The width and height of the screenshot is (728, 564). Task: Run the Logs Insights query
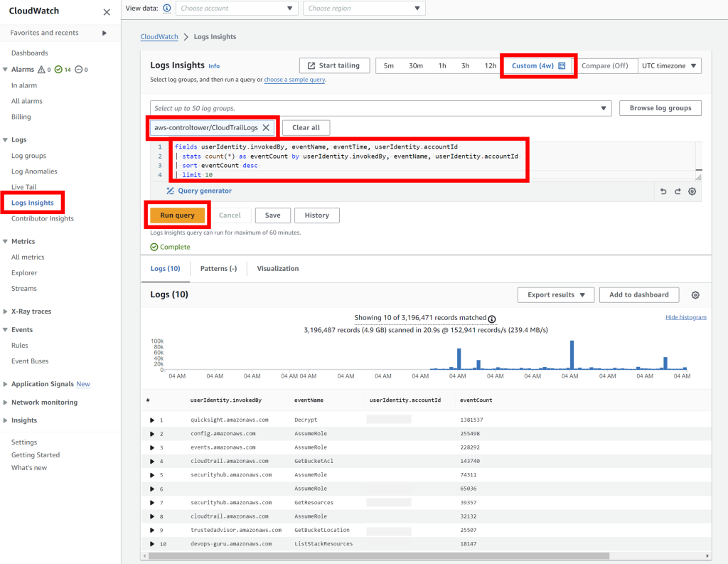point(177,215)
